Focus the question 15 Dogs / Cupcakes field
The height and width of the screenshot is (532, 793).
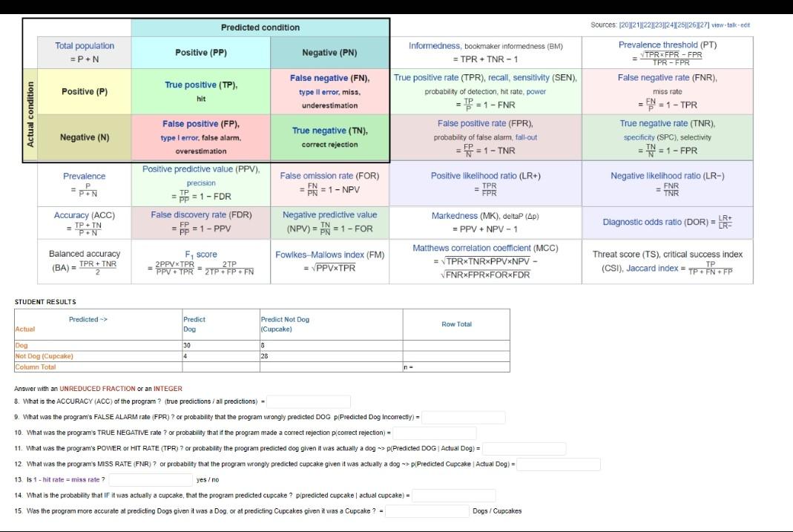point(427,510)
